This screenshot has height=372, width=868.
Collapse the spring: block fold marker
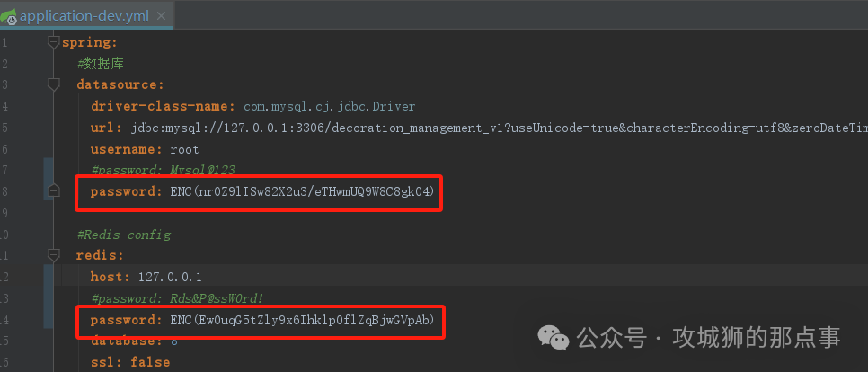click(53, 42)
